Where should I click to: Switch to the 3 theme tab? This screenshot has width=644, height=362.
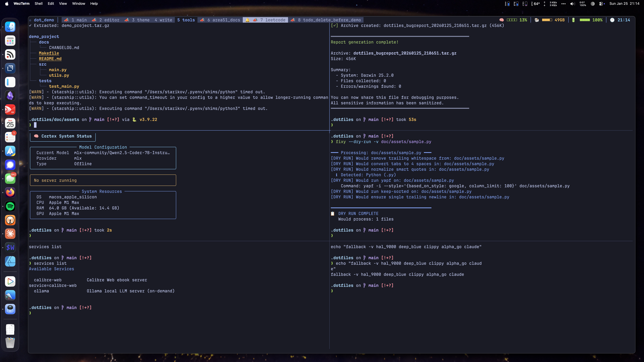pos(137,20)
